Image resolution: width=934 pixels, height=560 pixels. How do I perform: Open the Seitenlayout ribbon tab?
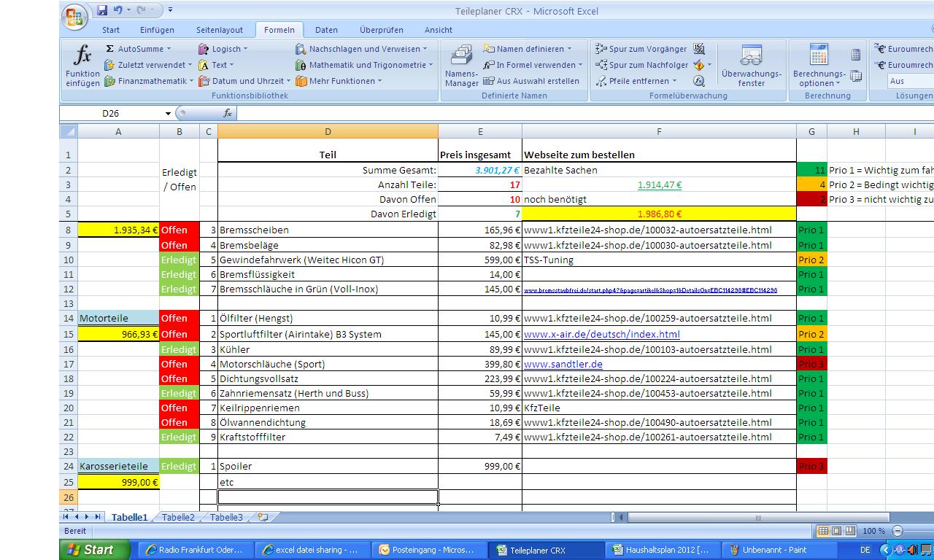tap(220, 30)
